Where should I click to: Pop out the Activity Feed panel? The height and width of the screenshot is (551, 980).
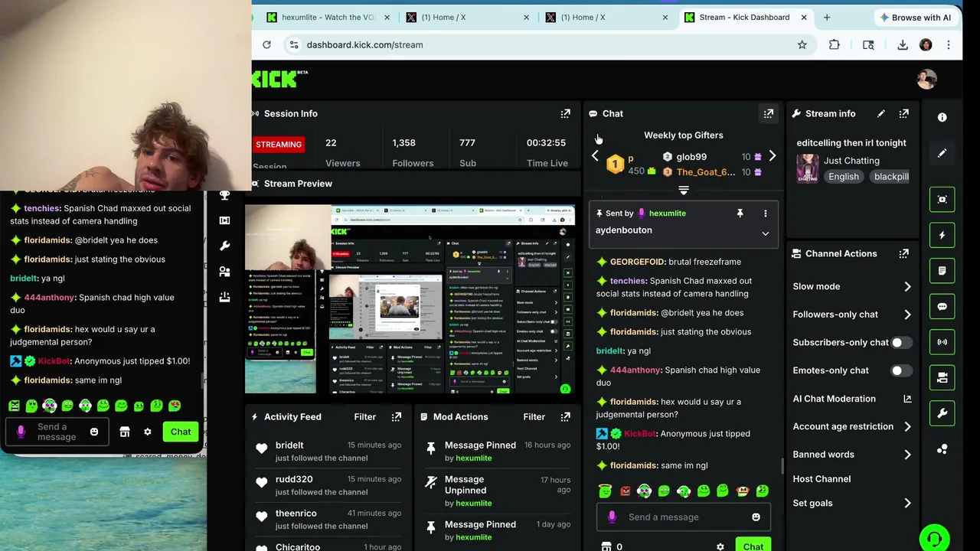[397, 416]
